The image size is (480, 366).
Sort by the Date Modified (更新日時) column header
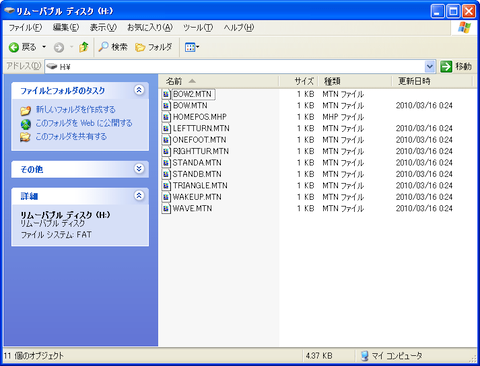point(432,81)
